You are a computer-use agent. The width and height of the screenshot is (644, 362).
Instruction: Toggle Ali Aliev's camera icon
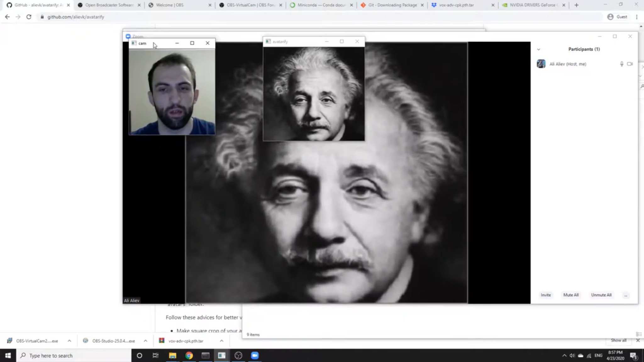tap(630, 64)
